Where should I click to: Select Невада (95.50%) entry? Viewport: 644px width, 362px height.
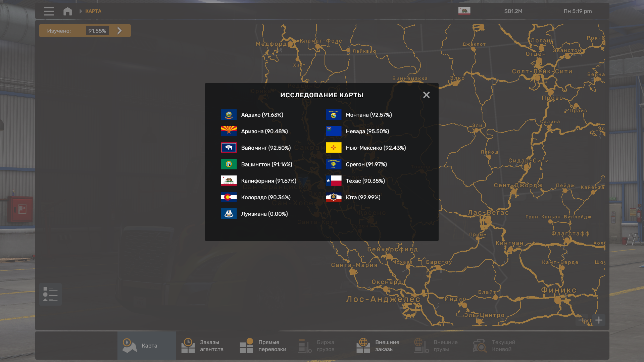click(367, 131)
